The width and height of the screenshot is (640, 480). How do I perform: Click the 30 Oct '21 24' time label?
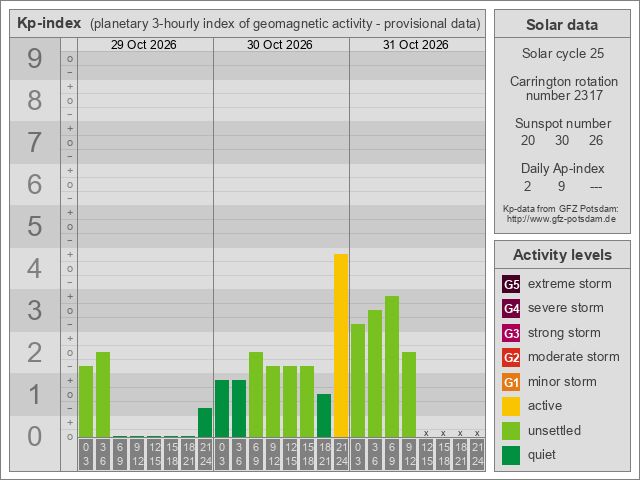[x=341, y=454]
